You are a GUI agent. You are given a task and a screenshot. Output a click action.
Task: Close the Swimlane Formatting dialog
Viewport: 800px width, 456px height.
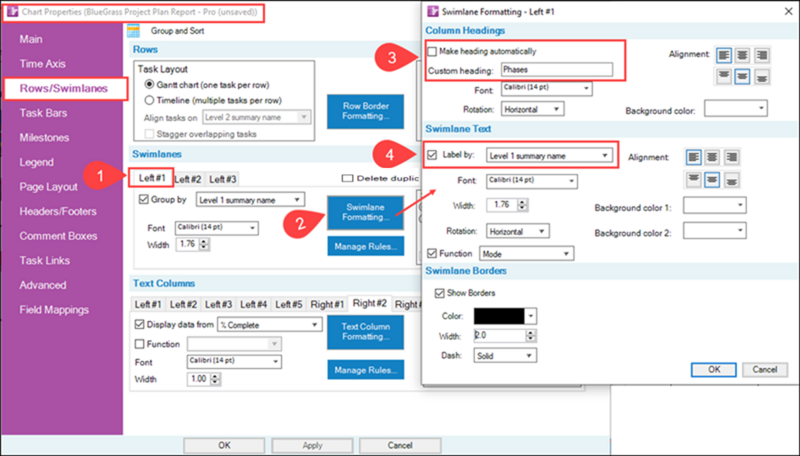point(788,11)
